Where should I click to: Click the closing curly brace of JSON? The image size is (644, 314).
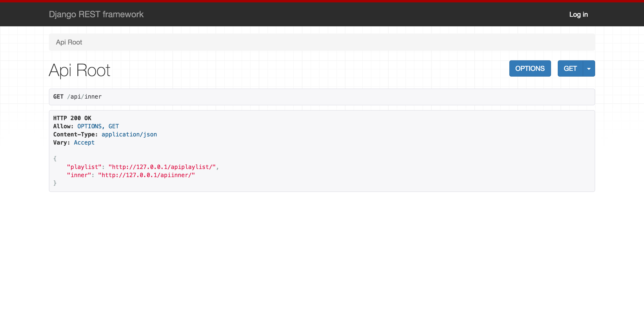(x=55, y=183)
